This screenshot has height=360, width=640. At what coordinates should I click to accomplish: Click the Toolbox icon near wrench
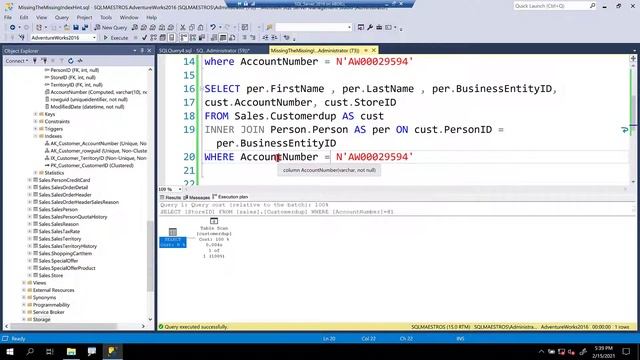tap(379, 27)
